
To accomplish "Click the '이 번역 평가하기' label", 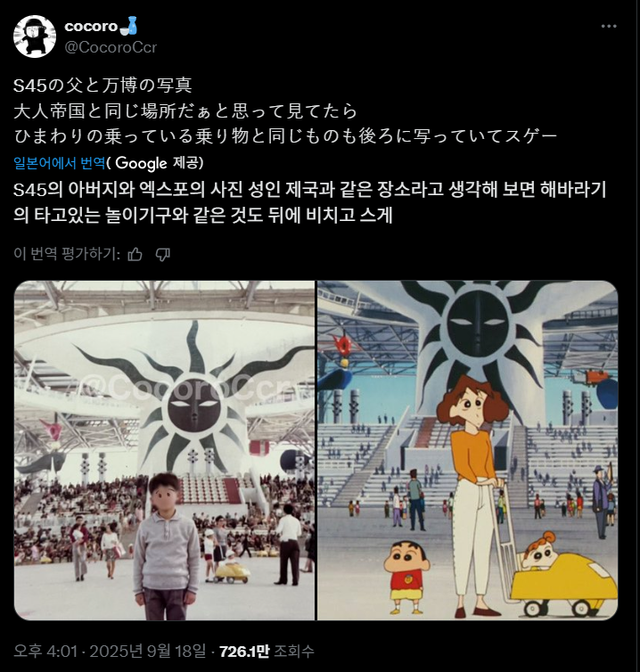I will (x=66, y=254).
